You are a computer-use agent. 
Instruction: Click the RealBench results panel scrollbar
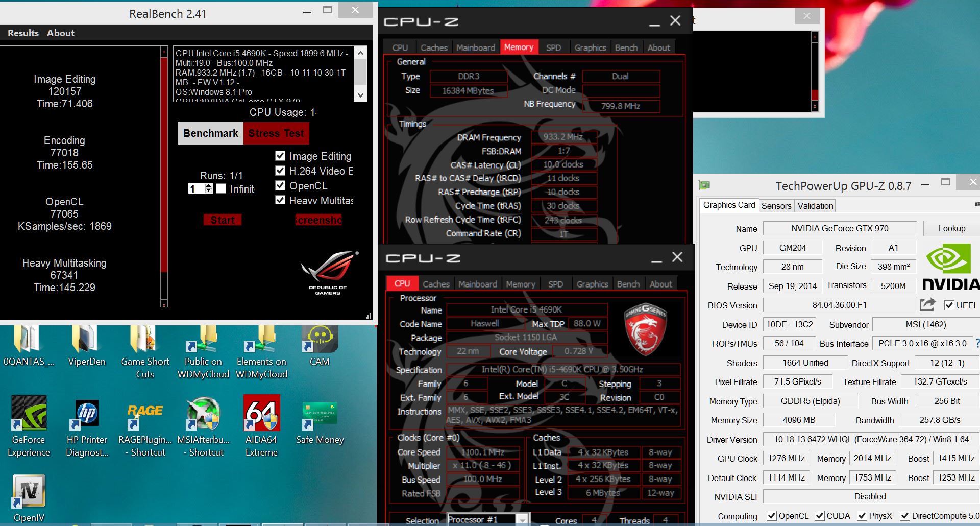[x=164, y=177]
